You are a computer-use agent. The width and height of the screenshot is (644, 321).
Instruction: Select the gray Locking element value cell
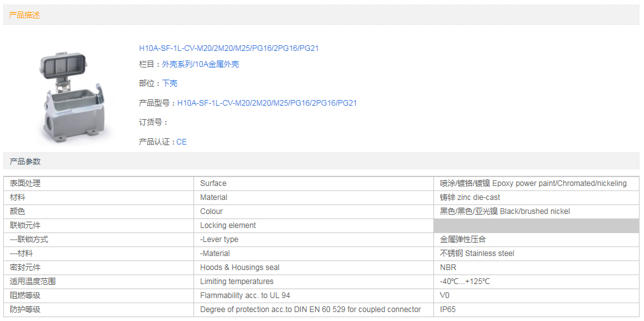click(536, 225)
